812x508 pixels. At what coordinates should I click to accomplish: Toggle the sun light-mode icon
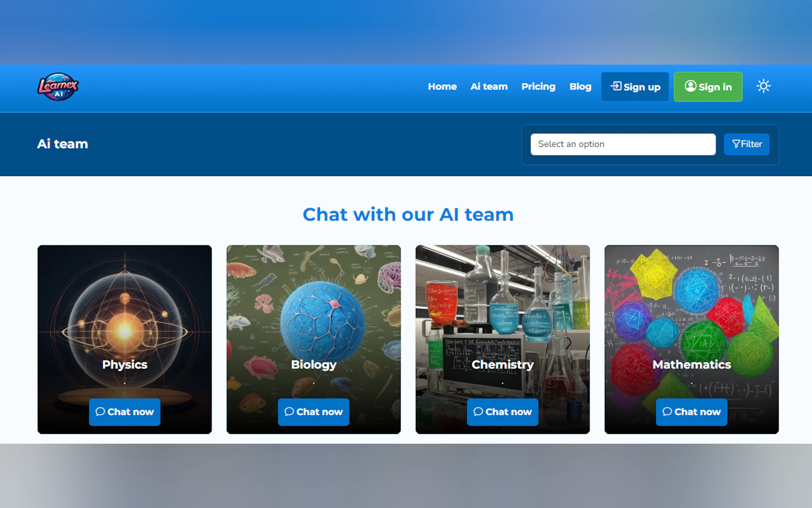pos(763,86)
